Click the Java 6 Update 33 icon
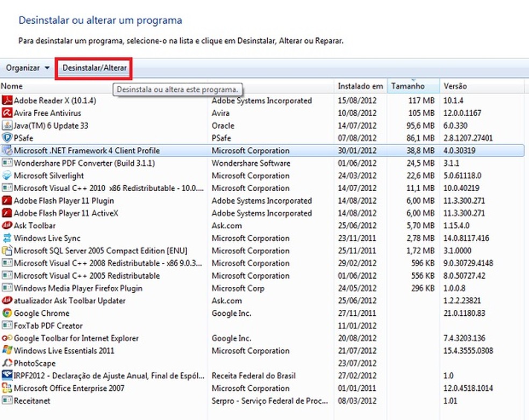The width and height of the screenshot is (529, 420). click(x=7, y=126)
